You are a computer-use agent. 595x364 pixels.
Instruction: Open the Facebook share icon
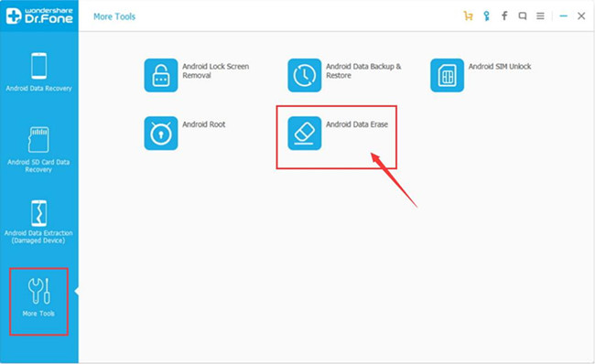point(504,16)
